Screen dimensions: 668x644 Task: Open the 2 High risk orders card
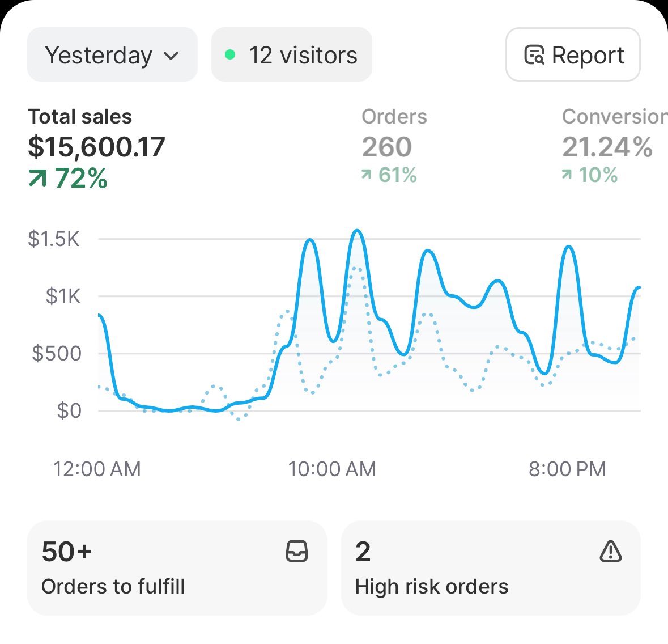coord(490,568)
